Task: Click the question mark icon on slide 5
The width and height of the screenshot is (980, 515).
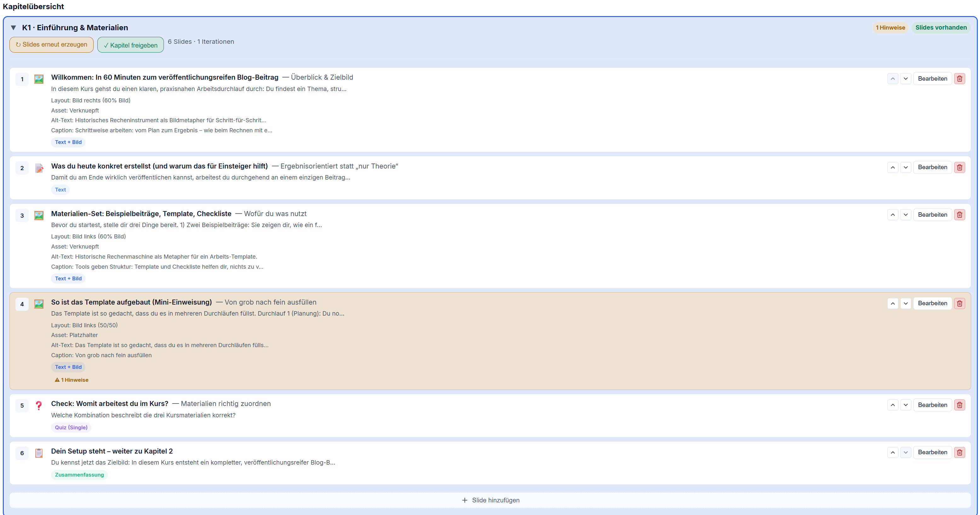Action: (38, 405)
